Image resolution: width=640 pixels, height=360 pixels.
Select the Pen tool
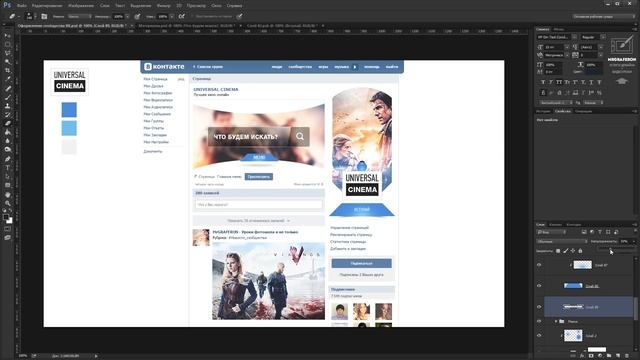(7, 159)
